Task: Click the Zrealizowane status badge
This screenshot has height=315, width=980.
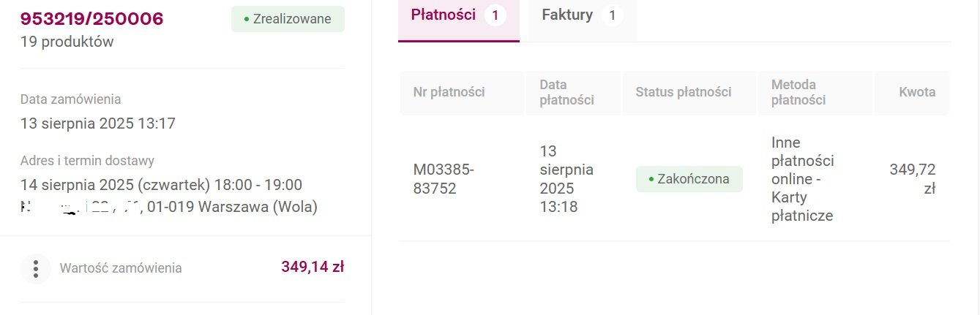Action: click(x=288, y=19)
